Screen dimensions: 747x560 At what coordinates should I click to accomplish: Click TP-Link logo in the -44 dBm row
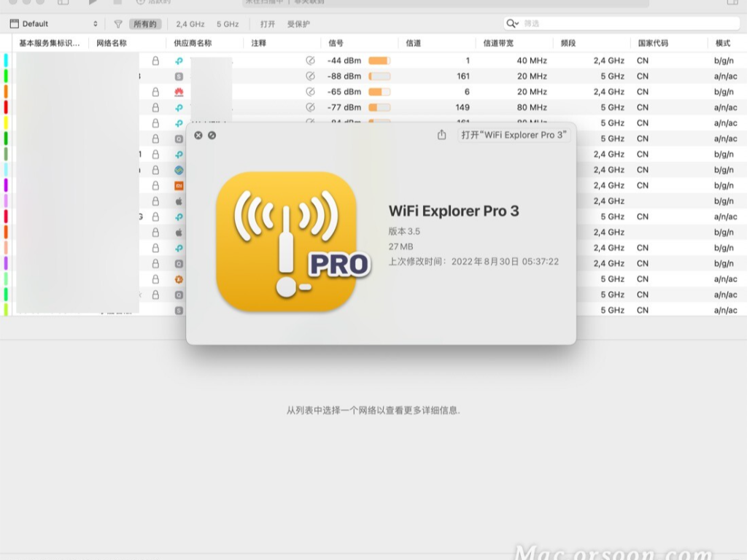pyautogui.click(x=179, y=61)
